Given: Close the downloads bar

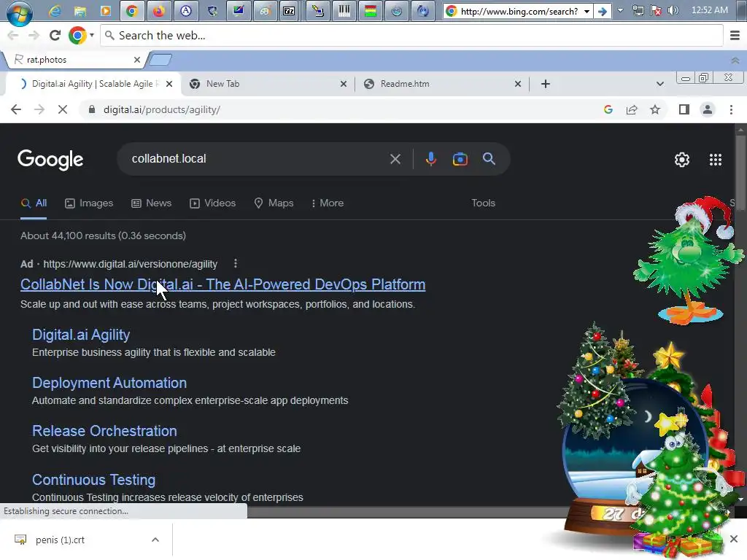Looking at the screenshot, I should click(734, 539).
